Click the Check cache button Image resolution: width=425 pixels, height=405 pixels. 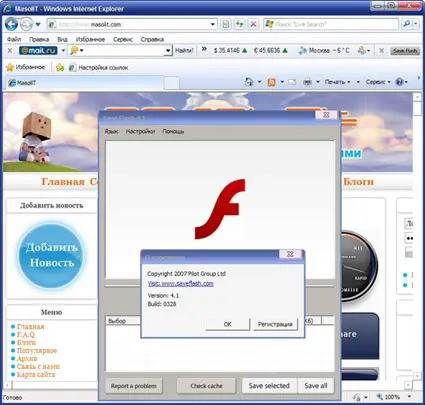tap(206, 386)
